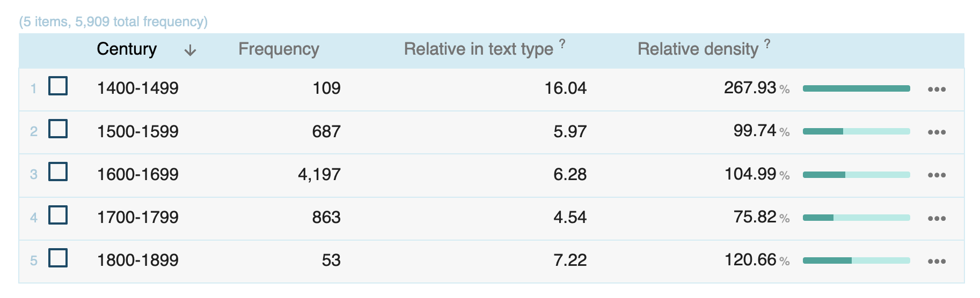Open more options for the 1700-1799 row
Image resolution: width=980 pixels, height=298 pixels.
pos(937,218)
